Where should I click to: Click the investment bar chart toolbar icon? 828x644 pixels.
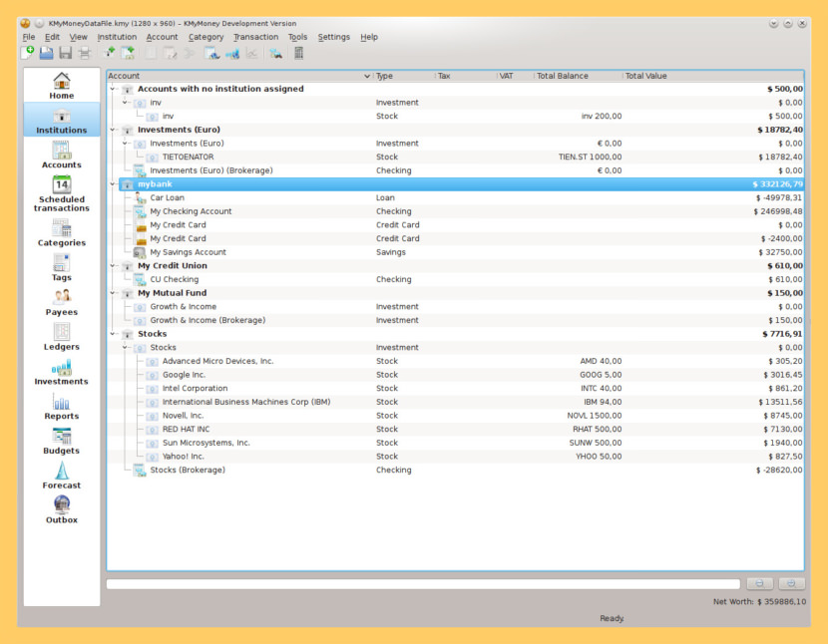click(x=232, y=53)
